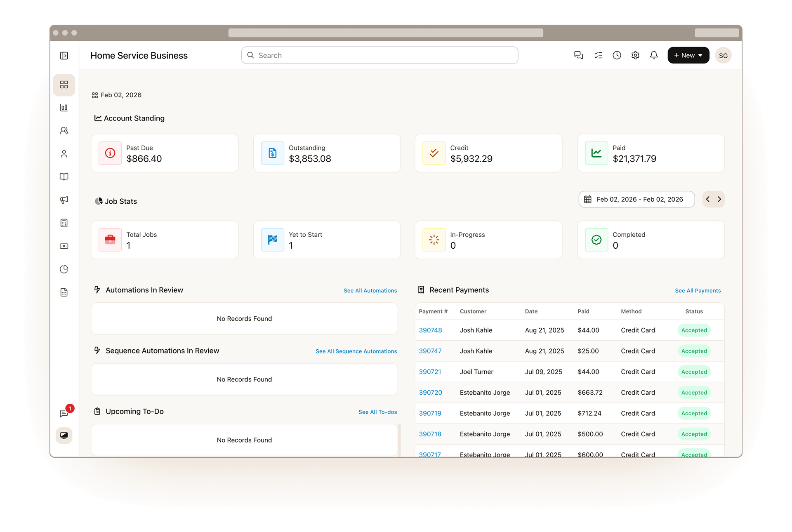792x532 pixels.
Task: Open the pie chart reports icon
Action: [x=64, y=269]
